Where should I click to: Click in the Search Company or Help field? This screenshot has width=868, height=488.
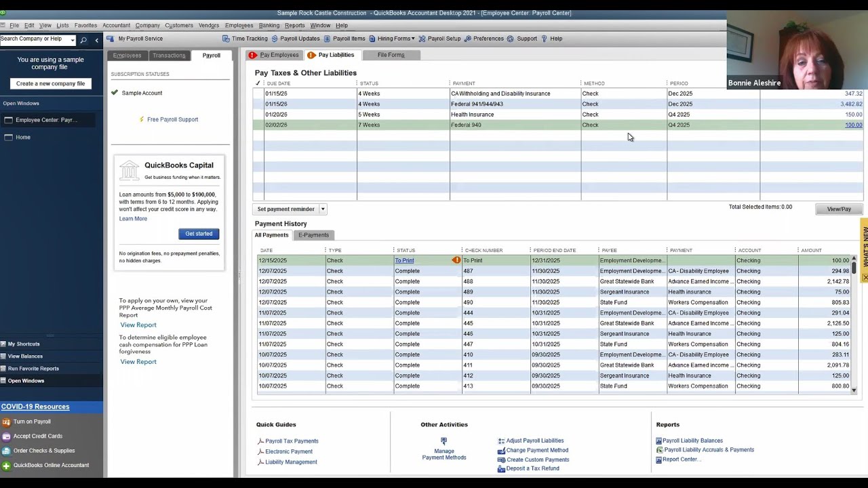35,39
